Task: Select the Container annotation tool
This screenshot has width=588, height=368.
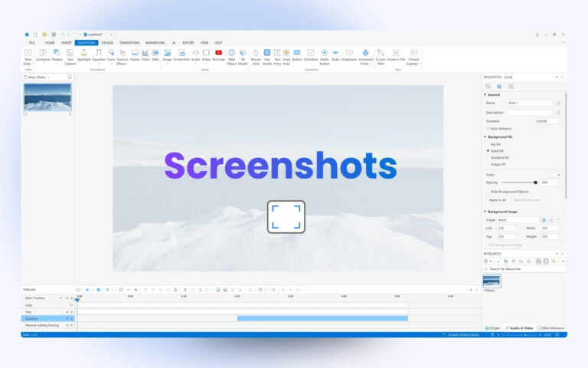Action: pos(43,55)
